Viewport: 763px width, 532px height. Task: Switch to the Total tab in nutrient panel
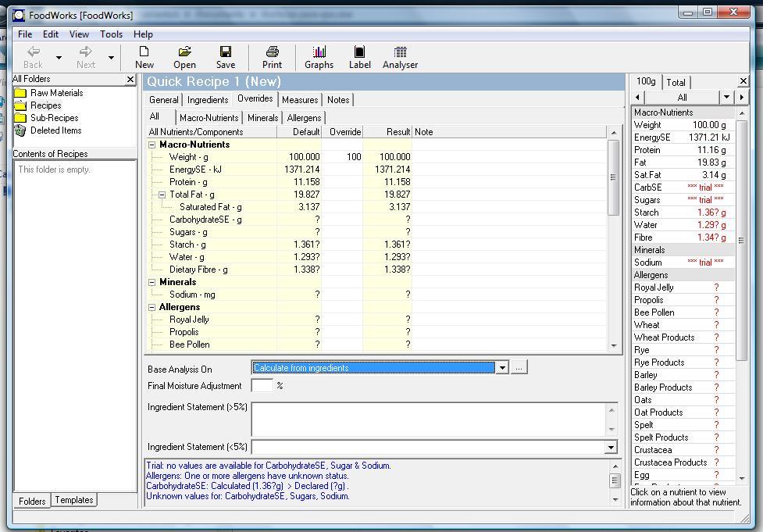(675, 81)
